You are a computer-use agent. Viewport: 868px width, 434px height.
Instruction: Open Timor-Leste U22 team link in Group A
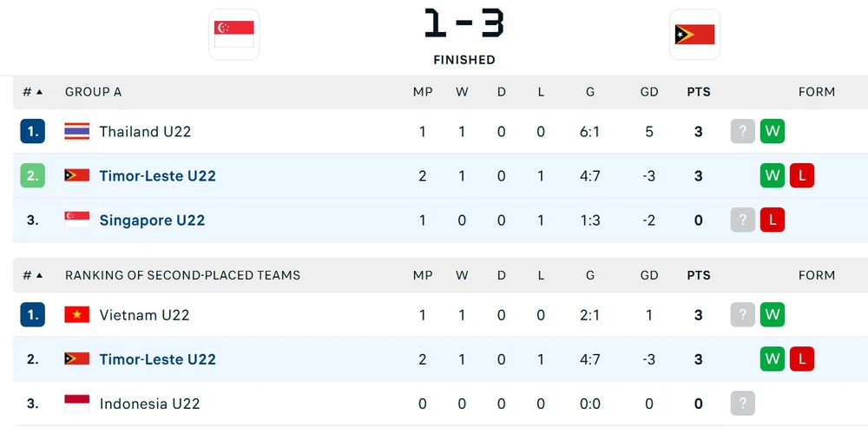[157, 176]
